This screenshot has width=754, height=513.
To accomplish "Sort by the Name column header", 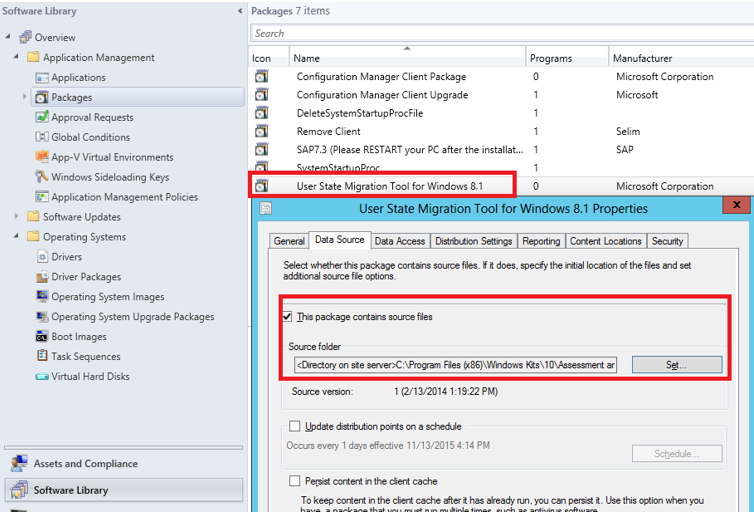I will (407, 58).
